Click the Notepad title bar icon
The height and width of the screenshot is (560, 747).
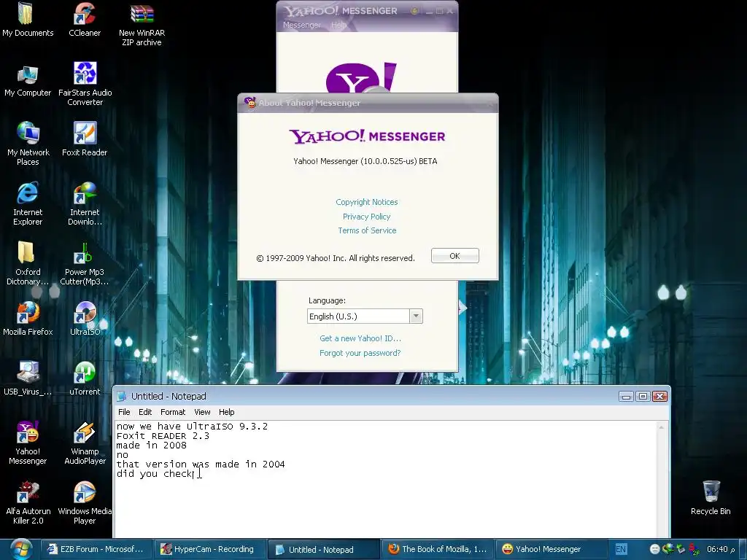122,396
